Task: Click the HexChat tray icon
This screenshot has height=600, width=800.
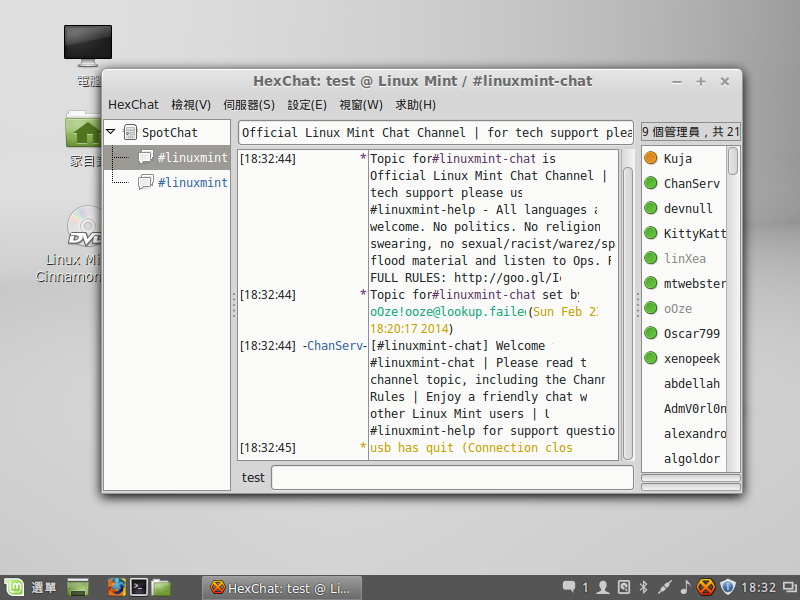Action: tap(705, 587)
